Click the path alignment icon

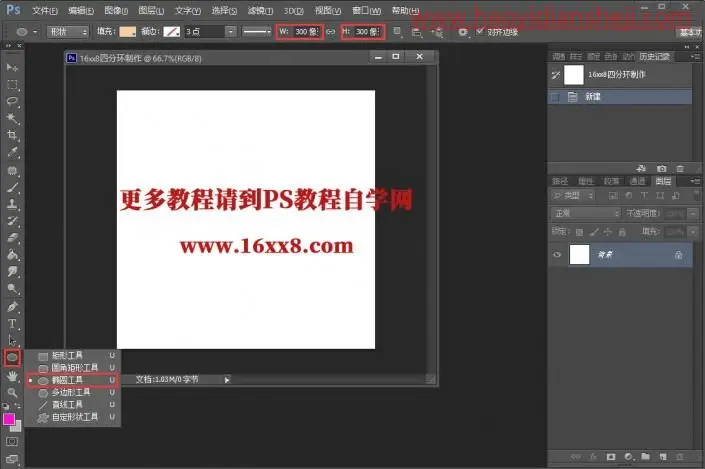click(x=416, y=32)
